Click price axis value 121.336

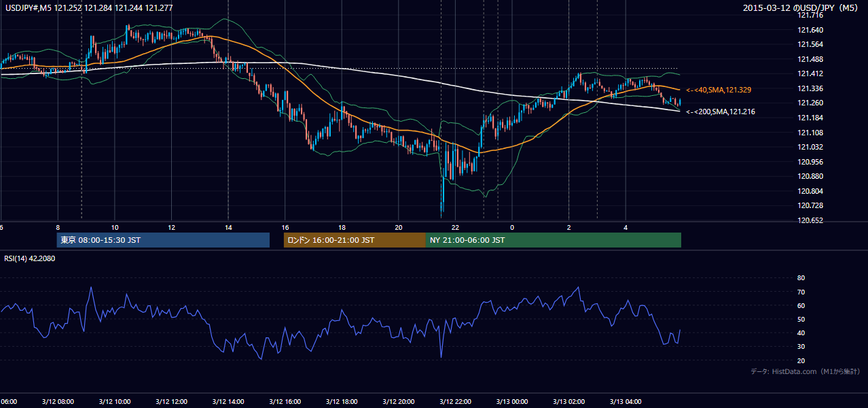[x=810, y=88]
